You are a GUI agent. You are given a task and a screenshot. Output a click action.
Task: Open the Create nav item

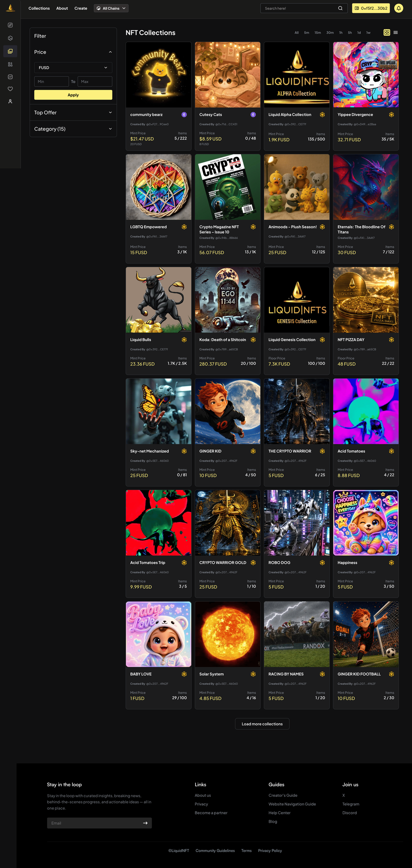click(81, 8)
